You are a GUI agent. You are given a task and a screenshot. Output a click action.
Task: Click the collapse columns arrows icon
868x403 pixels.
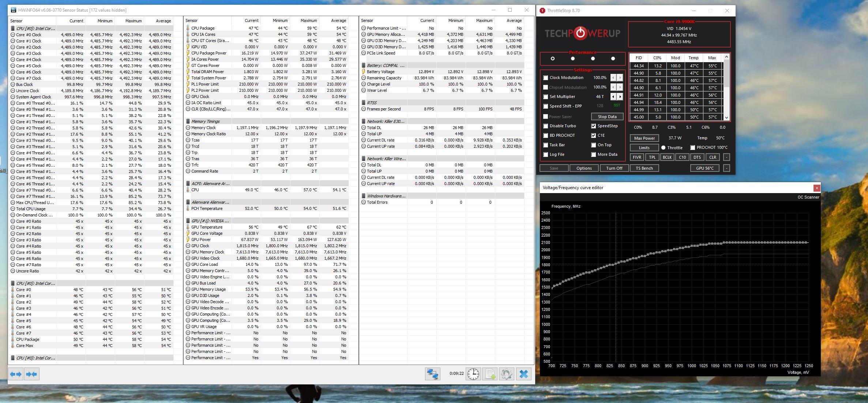pos(32,374)
